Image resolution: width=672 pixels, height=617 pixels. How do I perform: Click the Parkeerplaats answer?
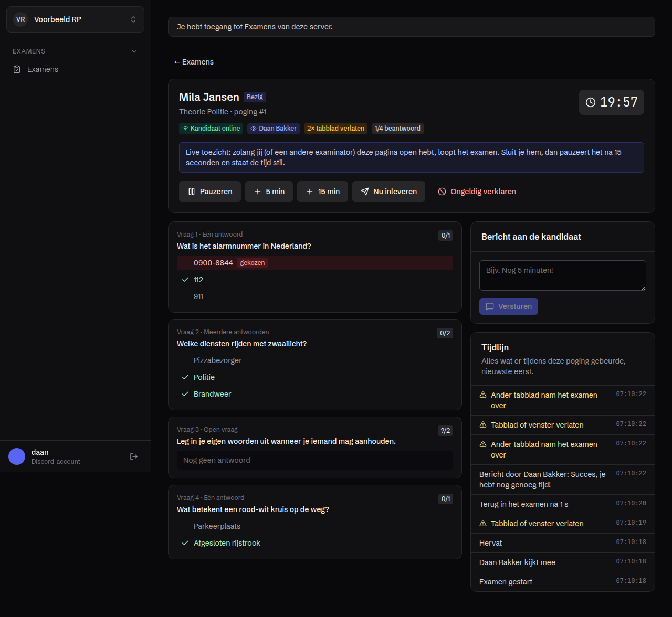coord(315,526)
